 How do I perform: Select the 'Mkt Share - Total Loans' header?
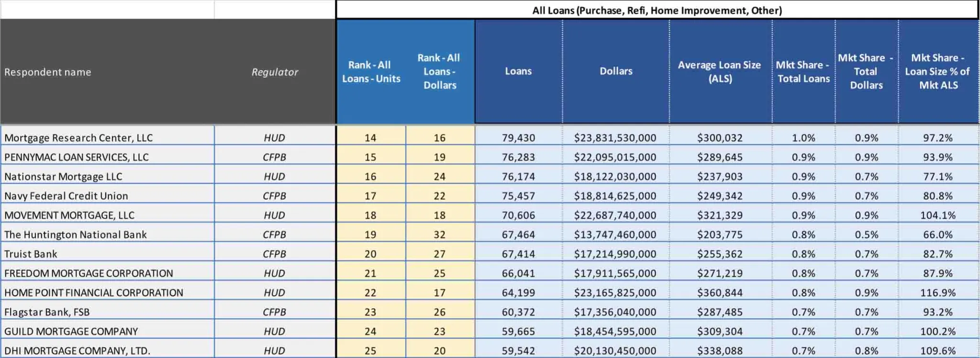click(803, 72)
